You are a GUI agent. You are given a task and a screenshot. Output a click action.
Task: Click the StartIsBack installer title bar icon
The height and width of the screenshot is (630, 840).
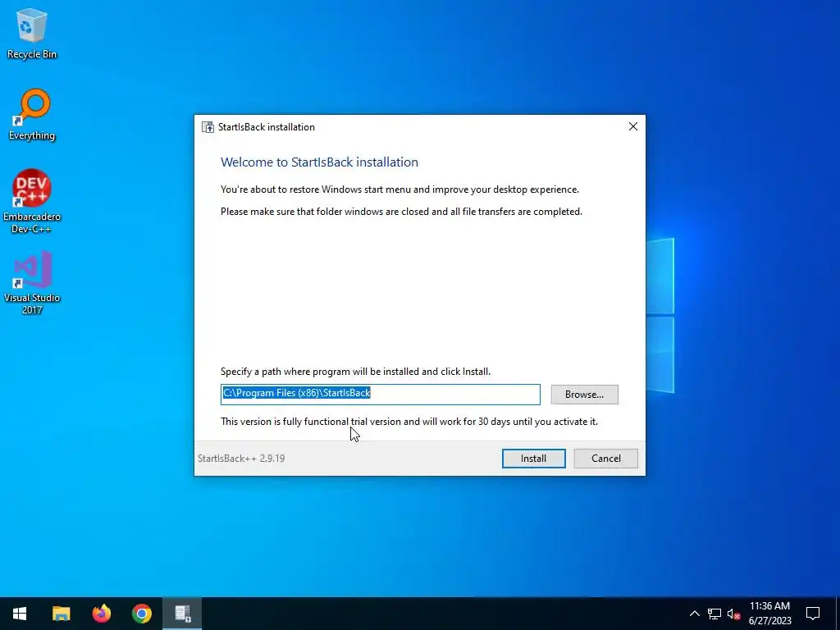pyautogui.click(x=208, y=127)
